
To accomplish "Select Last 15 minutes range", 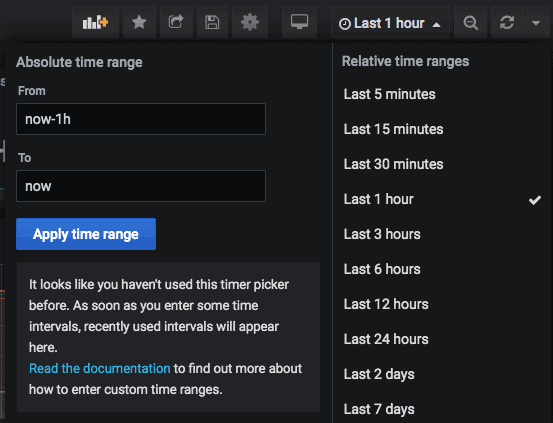I will point(393,129).
